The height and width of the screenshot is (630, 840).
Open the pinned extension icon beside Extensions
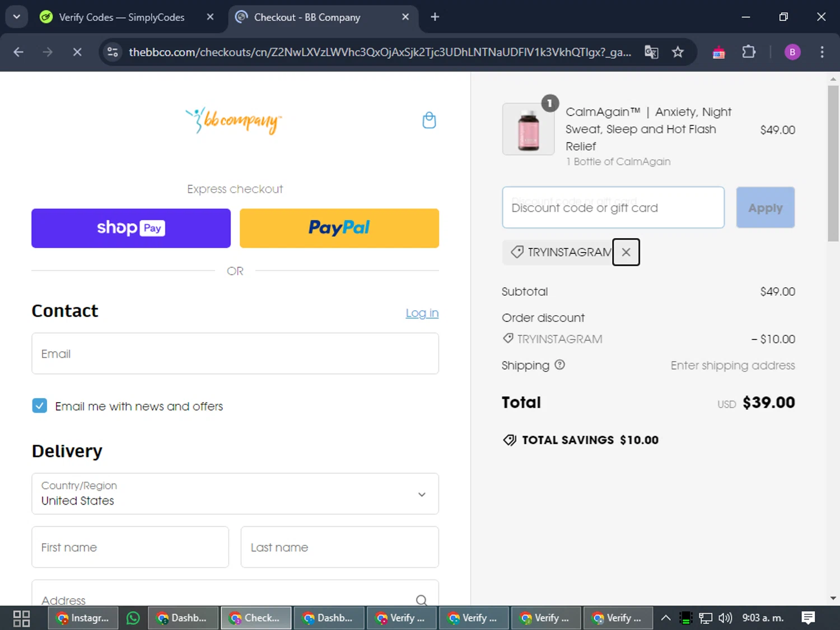click(x=718, y=53)
